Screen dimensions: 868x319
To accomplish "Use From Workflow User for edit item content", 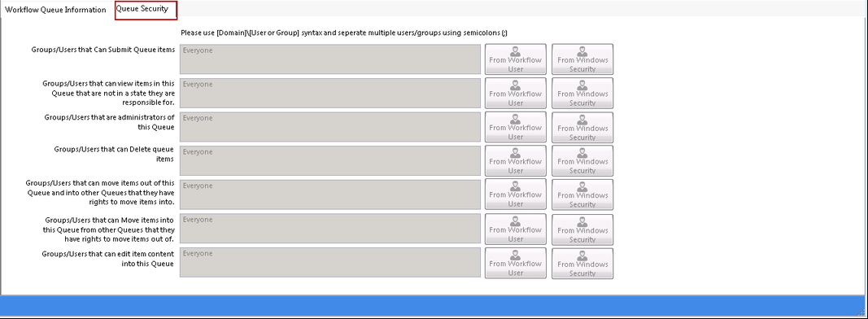I will click(516, 263).
